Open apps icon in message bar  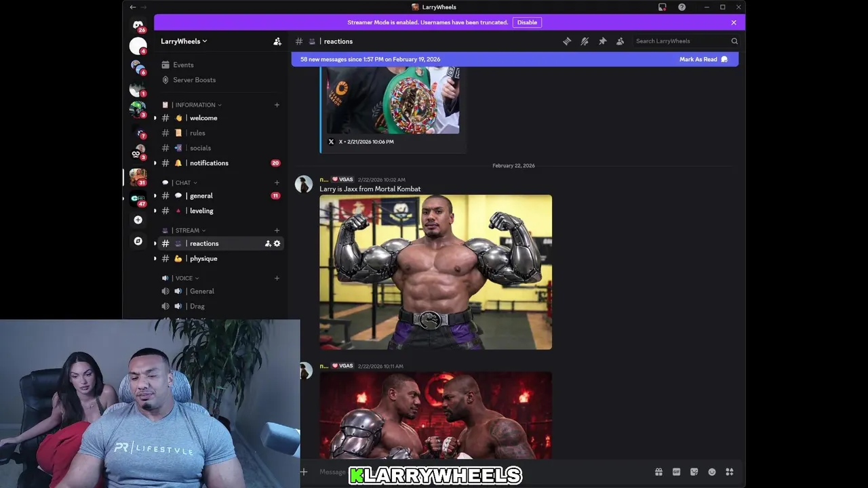pyautogui.click(x=730, y=472)
